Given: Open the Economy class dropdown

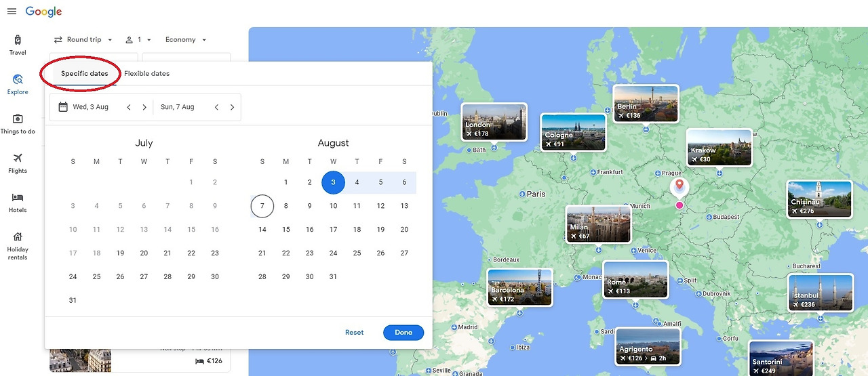Looking at the screenshot, I should coord(186,40).
